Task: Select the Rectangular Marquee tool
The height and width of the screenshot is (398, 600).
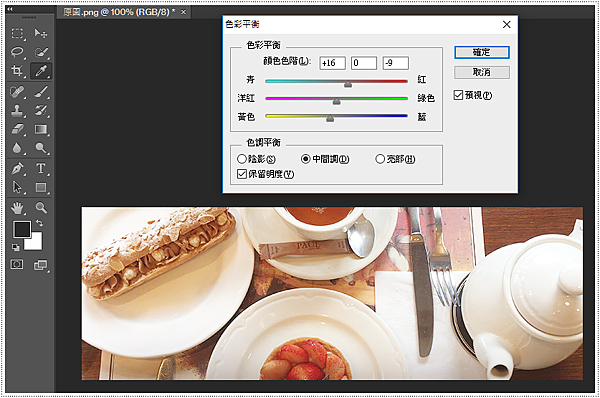Action: click(17, 33)
